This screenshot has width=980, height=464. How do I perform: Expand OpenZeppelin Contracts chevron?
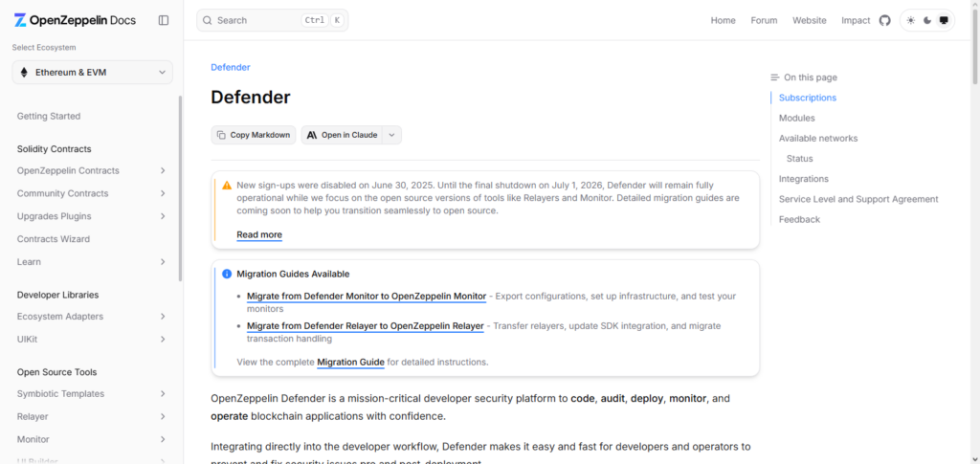pos(163,170)
